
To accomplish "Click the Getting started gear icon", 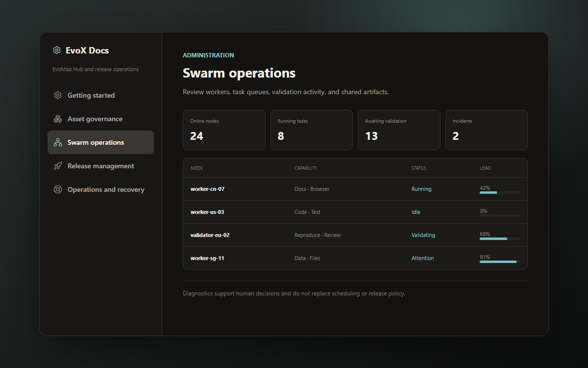I will [58, 95].
